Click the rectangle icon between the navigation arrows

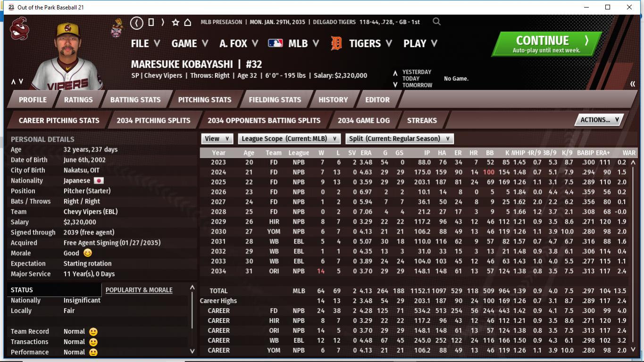(151, 22)
